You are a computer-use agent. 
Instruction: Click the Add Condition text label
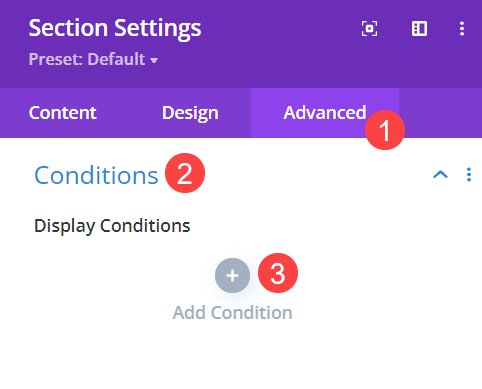coord(232,313)
